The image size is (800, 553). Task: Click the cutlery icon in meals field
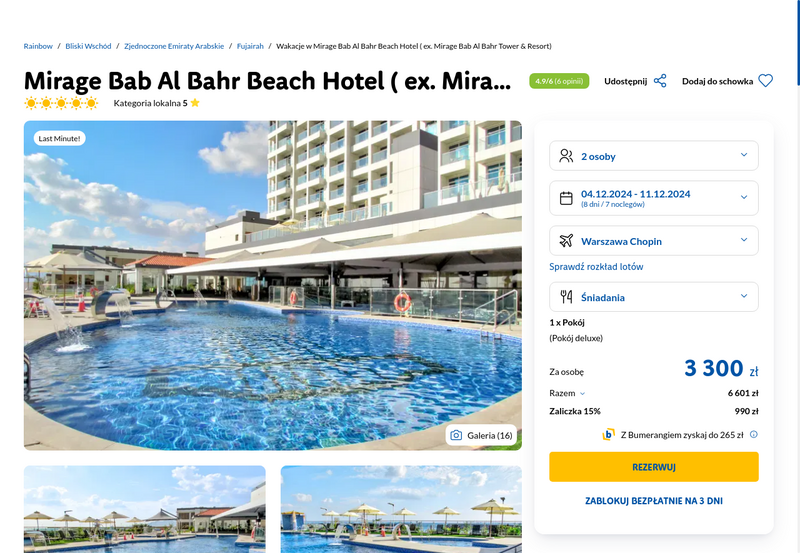coord(566,296)
